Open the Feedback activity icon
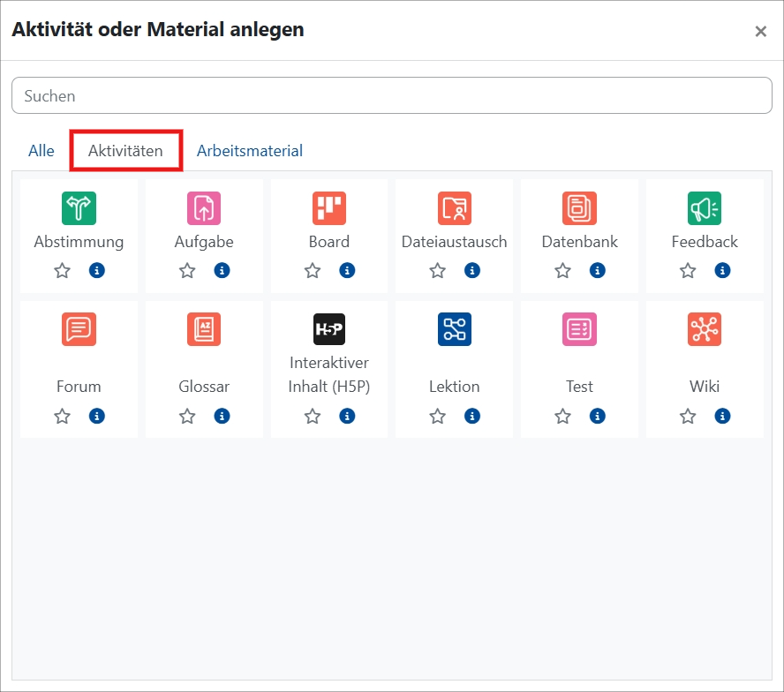Image resolution: width=784 pixels, height=692 pixels. point(705,209)
